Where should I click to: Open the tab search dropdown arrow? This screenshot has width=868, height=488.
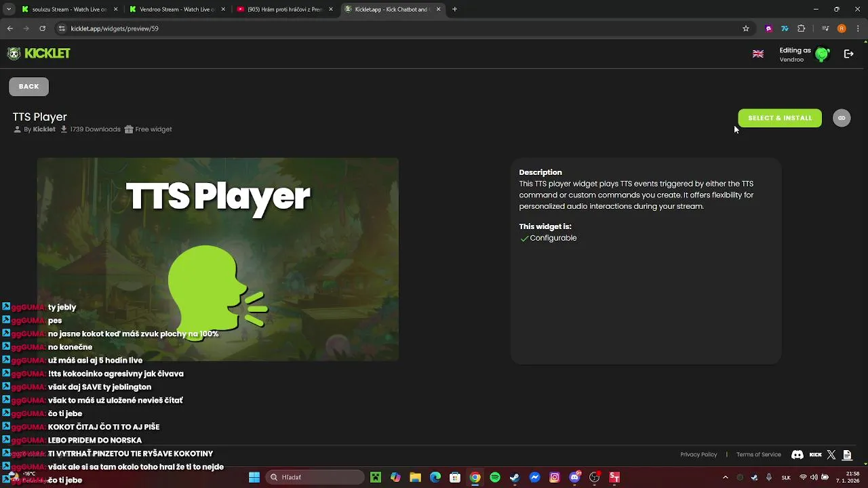pyautogui.click(x=9, y=9)
